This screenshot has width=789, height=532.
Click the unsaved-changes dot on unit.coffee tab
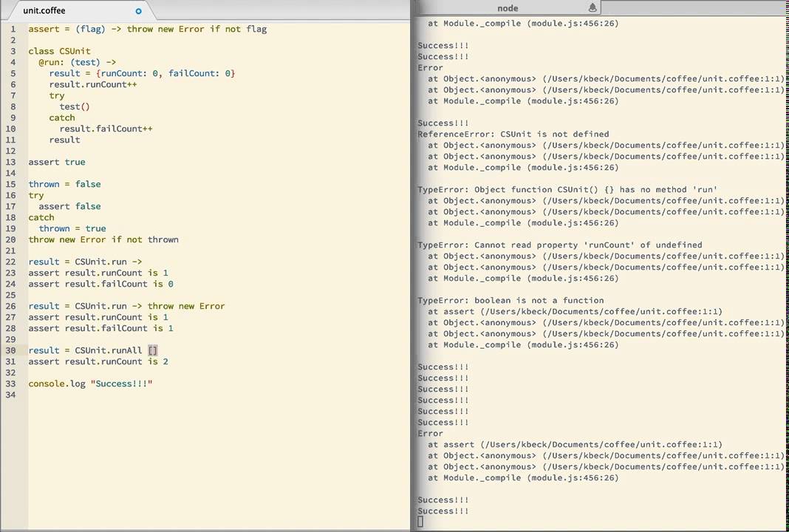pyautogui.click(x=138, y=11)
